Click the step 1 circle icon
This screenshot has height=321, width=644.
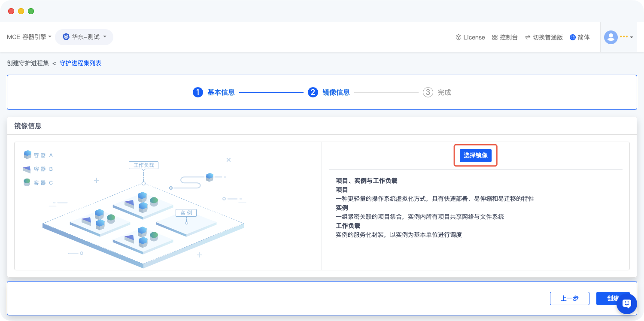(x=197, y=92)
